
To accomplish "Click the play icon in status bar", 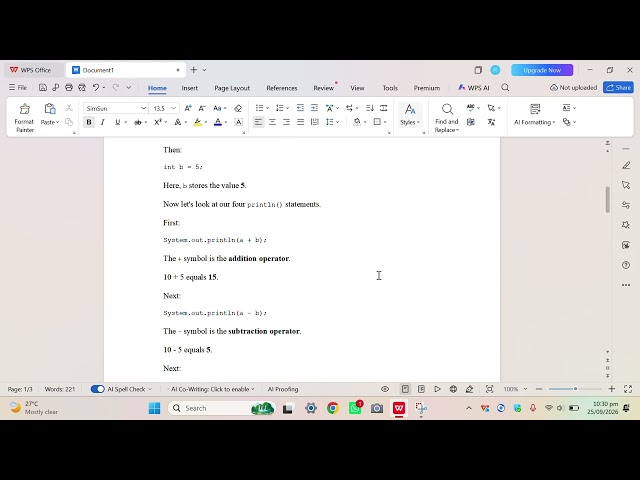I will click(x=437, y=389).
